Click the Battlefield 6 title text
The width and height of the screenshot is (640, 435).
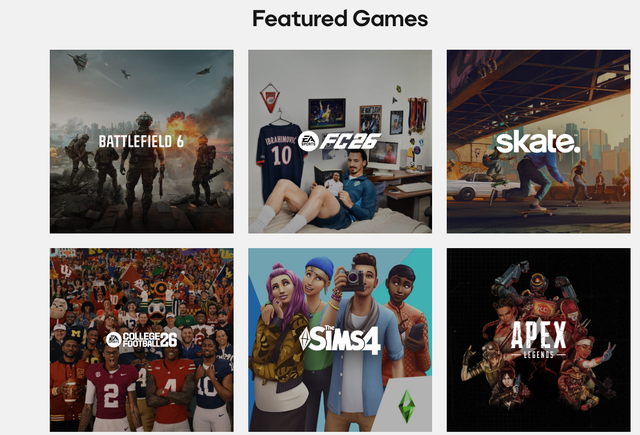point(141,142)
